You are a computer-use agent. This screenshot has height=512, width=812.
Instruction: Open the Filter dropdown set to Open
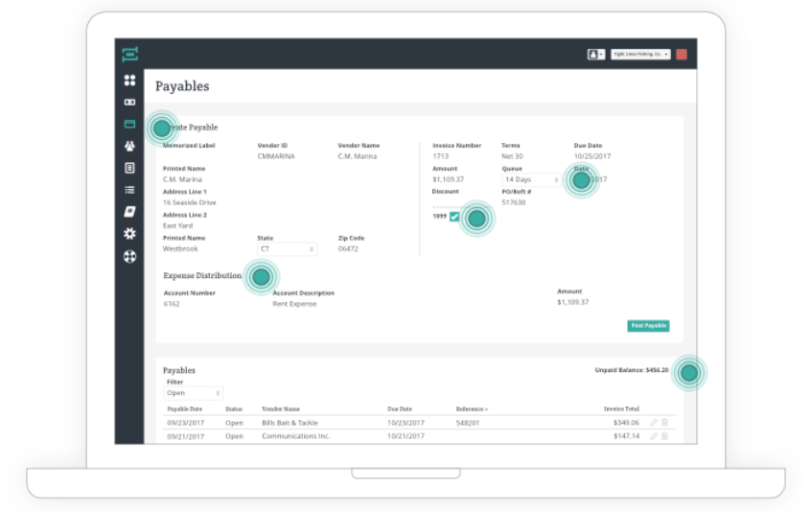tap(194, 393)
